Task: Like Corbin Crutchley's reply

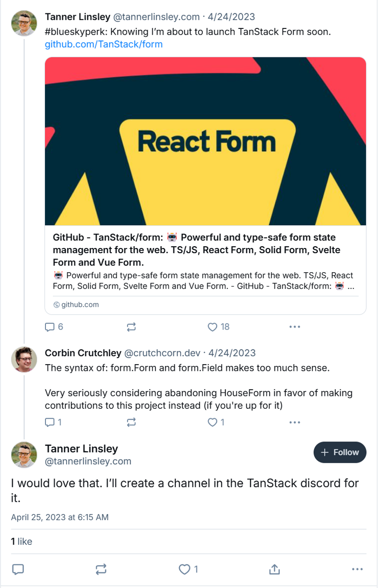Action: tap(212, 422)
